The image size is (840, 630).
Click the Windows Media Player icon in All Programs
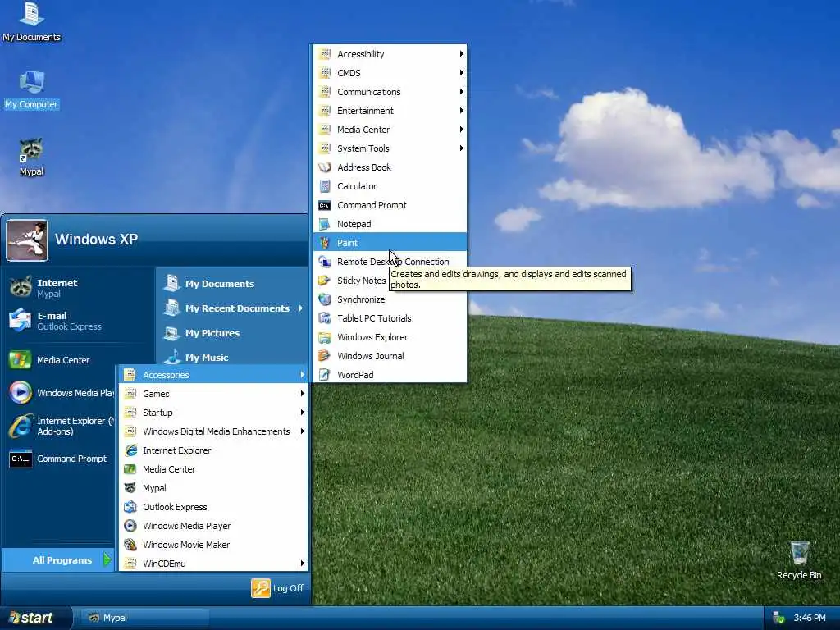point(130,526)
